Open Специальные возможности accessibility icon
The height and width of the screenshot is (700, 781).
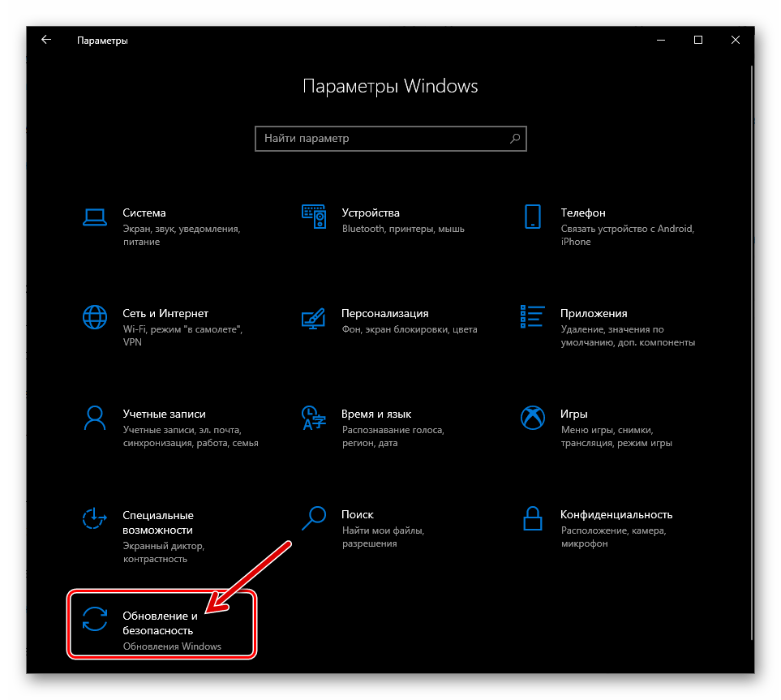[95, 518]
